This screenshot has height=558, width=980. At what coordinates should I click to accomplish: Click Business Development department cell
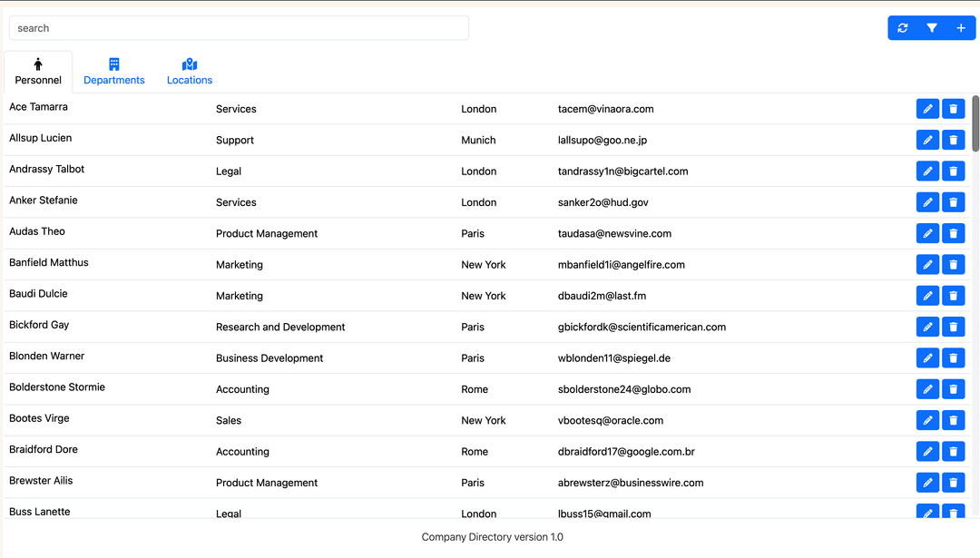[269, 358]
